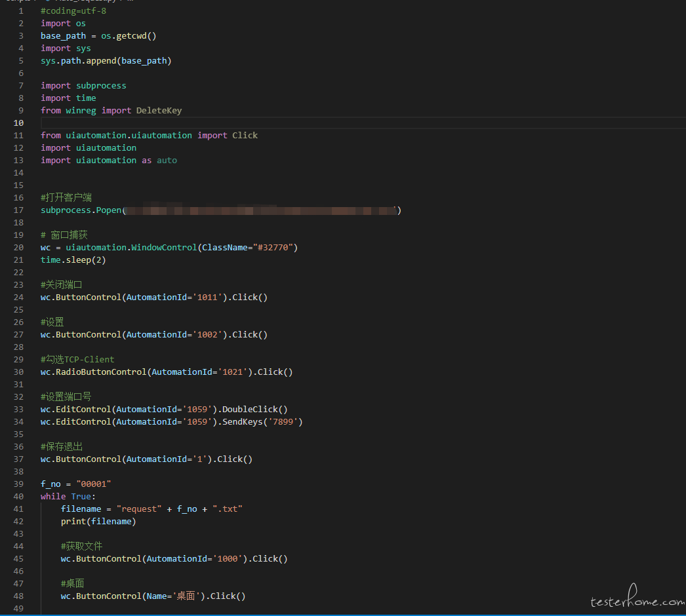Click 'import Click' name on line 11
Viewport: 686px width, 616px height.
coord(228,136)
